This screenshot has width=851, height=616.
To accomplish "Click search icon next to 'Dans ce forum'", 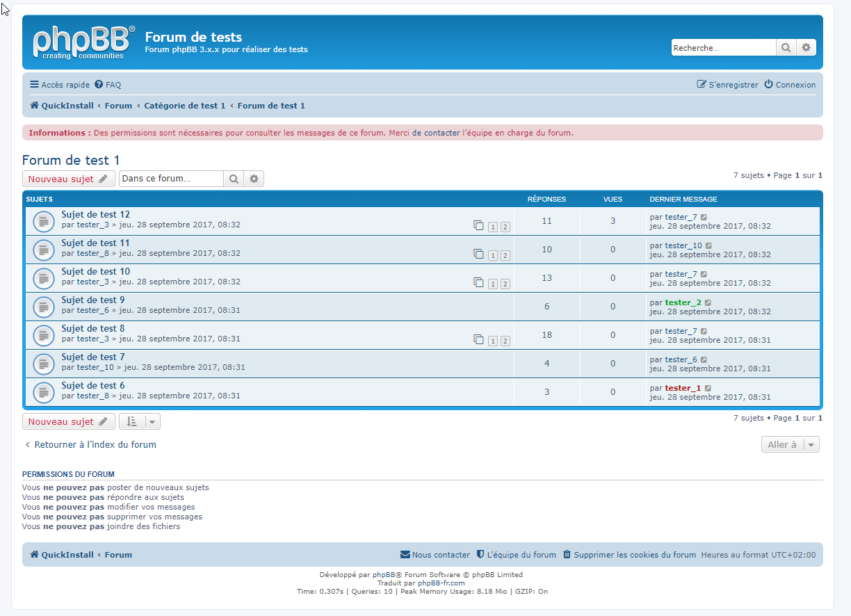I will [x=234, y=179].
